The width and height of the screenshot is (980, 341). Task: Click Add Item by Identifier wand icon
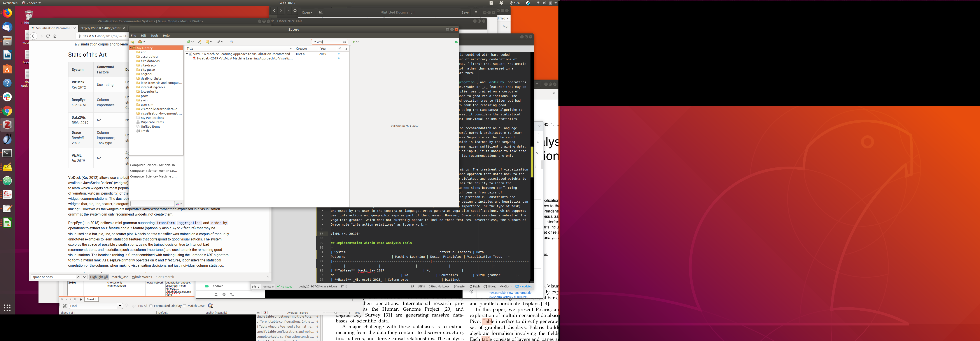pyautogui.click(x=200, y=42)
